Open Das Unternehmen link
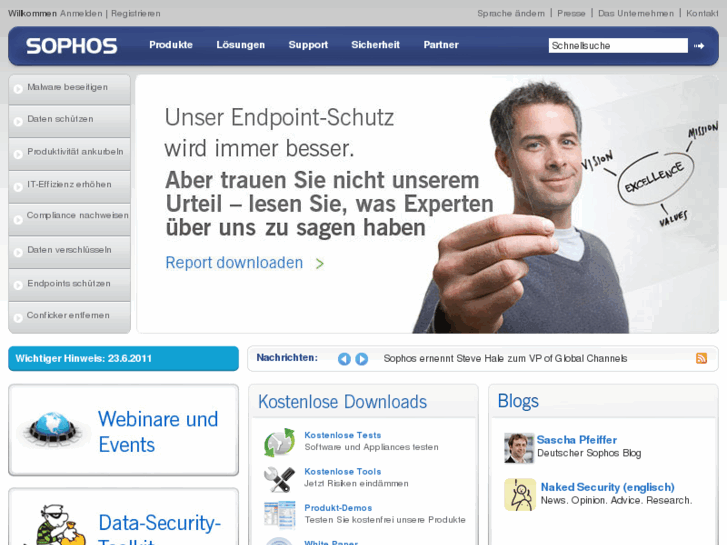Image resolution: width=727 pixels, height=545 pixels. [x=636, y=13]
